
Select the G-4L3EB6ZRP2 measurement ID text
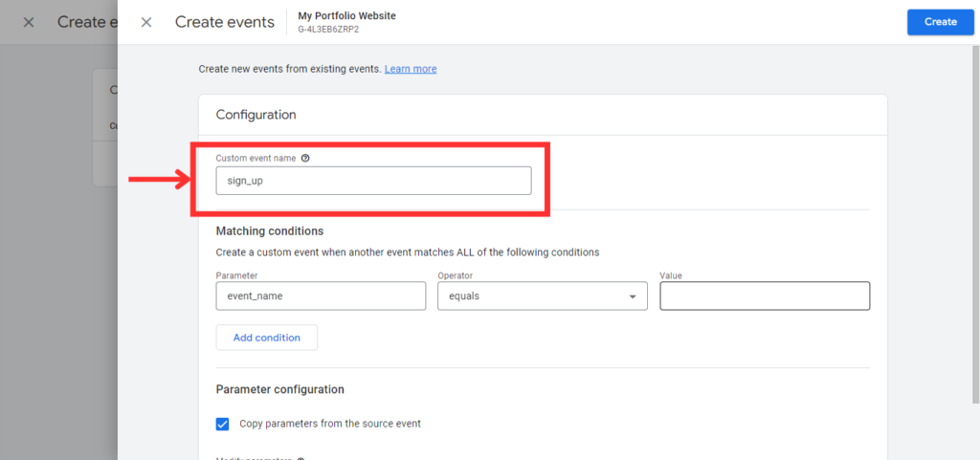click(x=328, y=29)
